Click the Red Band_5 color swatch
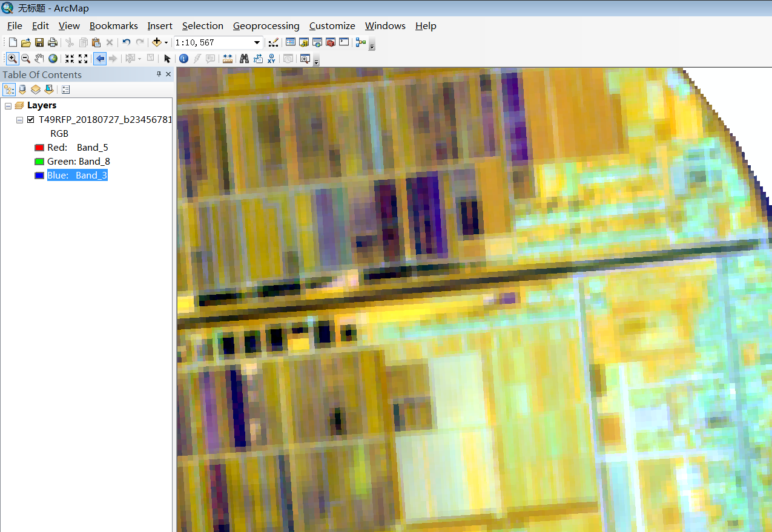 [38, 147]
